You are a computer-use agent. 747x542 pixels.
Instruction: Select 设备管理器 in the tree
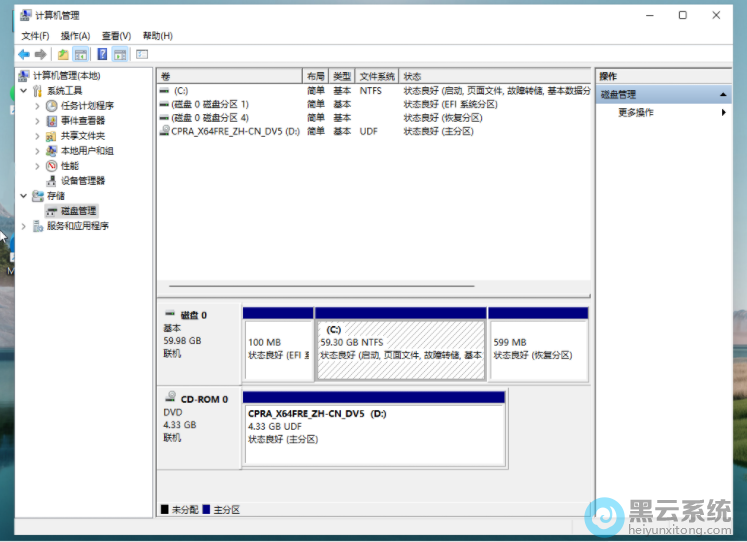pos(82,181)
